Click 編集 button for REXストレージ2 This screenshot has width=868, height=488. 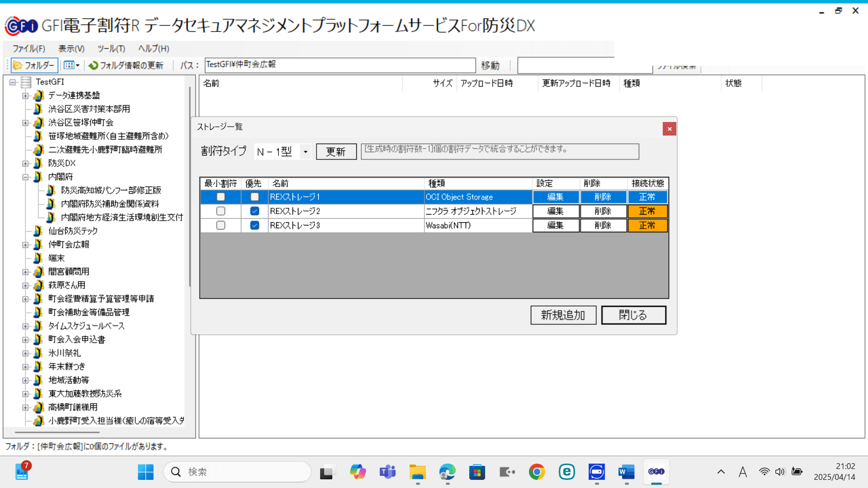(x=556, y=211)
